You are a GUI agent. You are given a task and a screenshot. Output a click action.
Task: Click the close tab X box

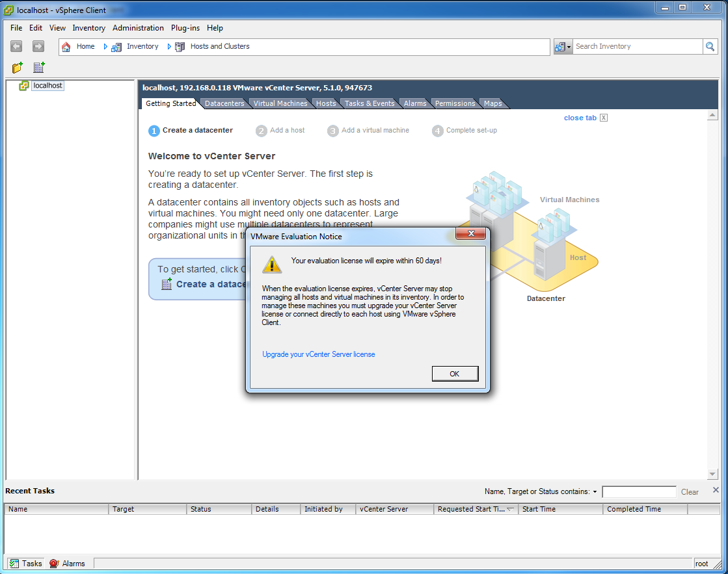coord(604,118)
